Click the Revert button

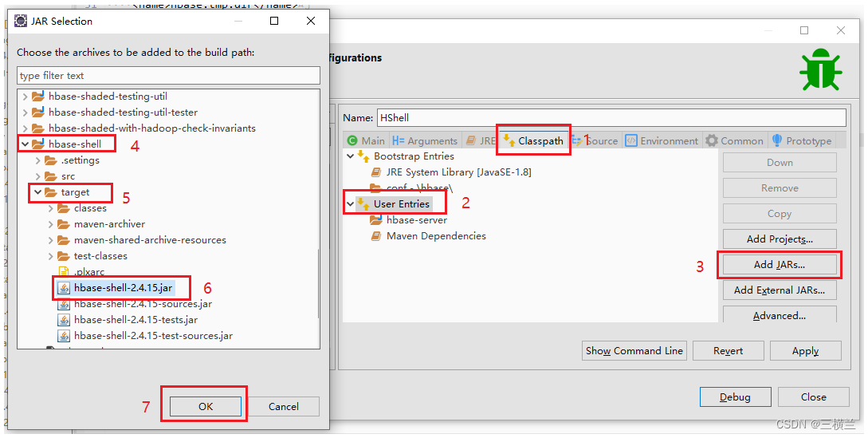coord(728,351)
